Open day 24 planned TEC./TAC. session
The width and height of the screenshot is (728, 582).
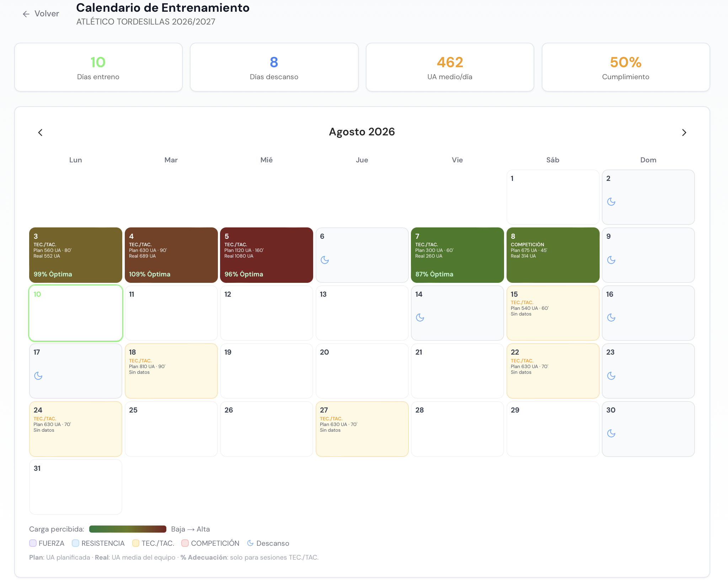[x=76, y=429]
